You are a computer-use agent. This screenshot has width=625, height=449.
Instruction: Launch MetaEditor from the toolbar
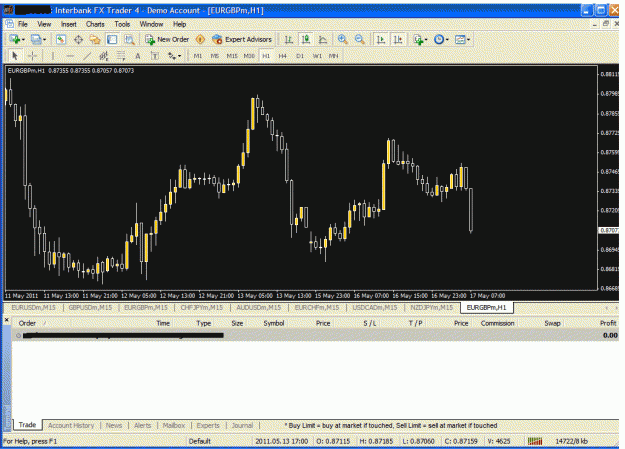200,39
